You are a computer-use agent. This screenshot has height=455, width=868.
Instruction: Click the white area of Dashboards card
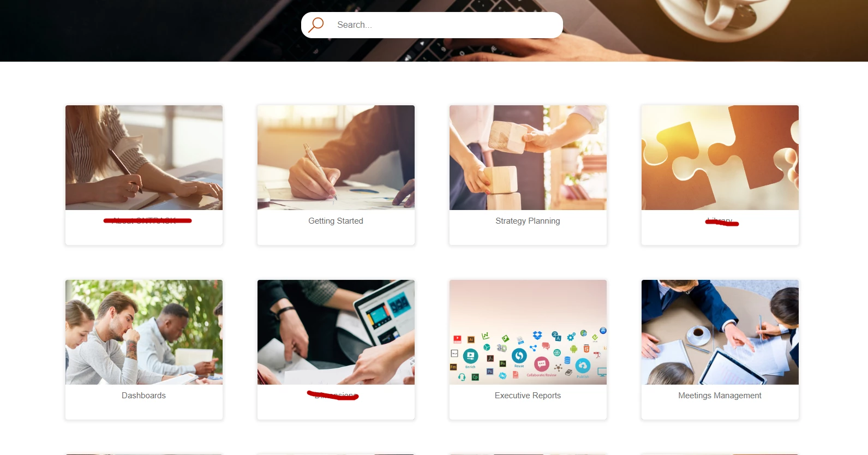144,410
